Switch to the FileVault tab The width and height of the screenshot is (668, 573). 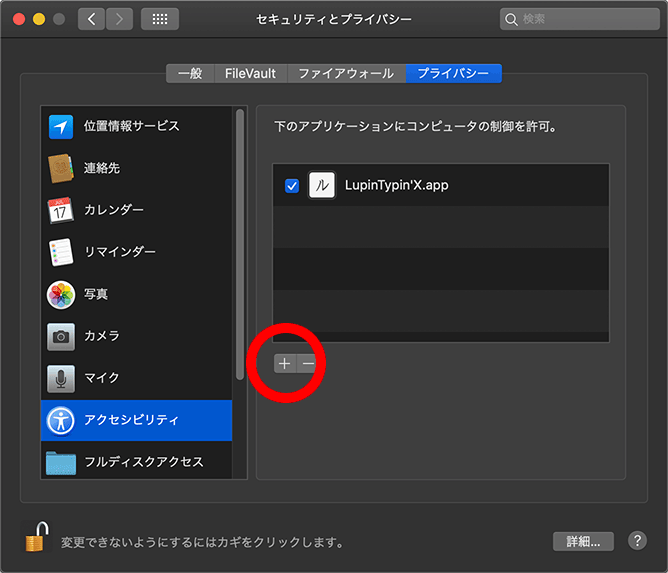(250, 73)
